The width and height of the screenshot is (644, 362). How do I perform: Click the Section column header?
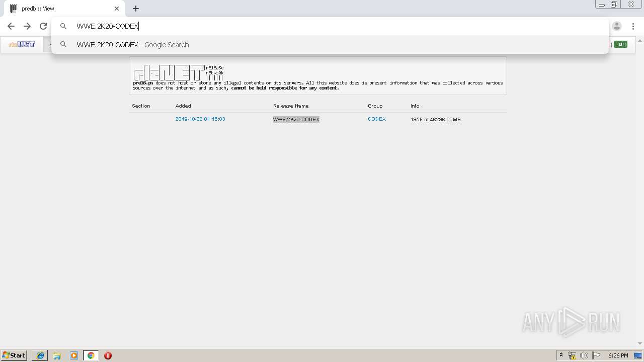pos(141,106)
